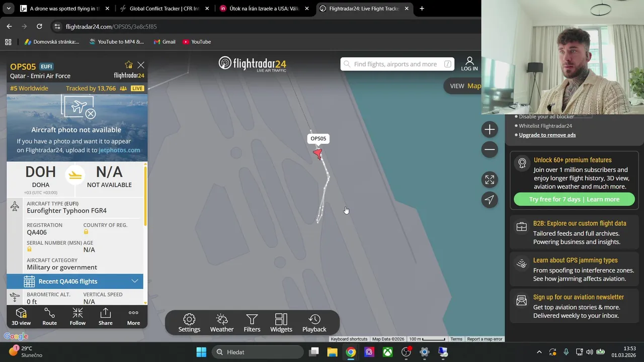Click the address bar URL

click(111, 27)
